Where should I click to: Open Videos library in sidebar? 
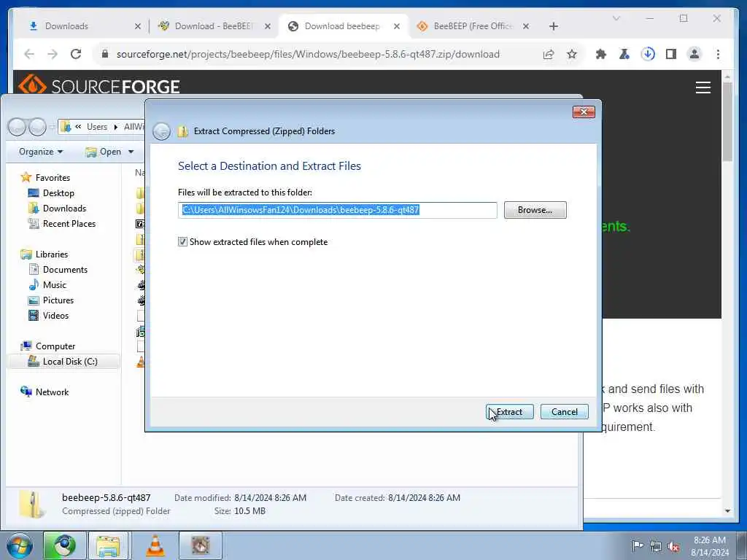coord(55,315)
